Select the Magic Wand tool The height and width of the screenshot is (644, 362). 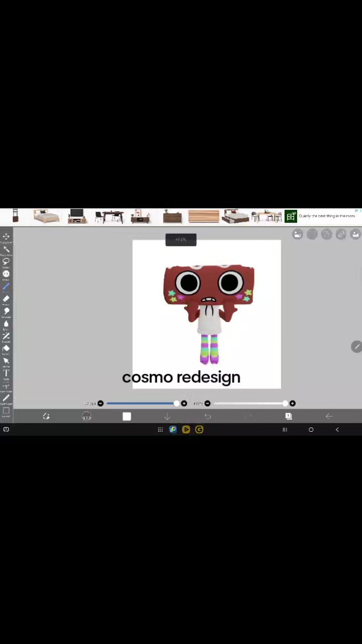coord(6,250)
